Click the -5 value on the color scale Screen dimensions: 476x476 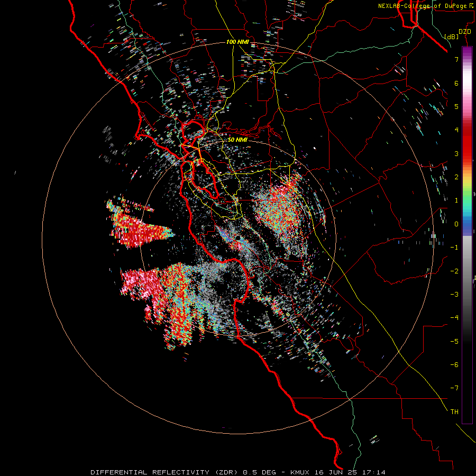click(454, 342)
